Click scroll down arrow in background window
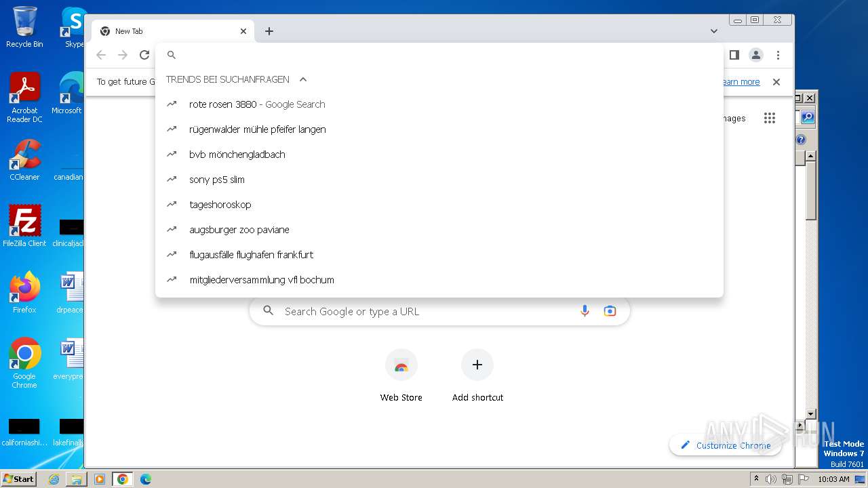Screen dimensions: 868x488 (810, 414)
